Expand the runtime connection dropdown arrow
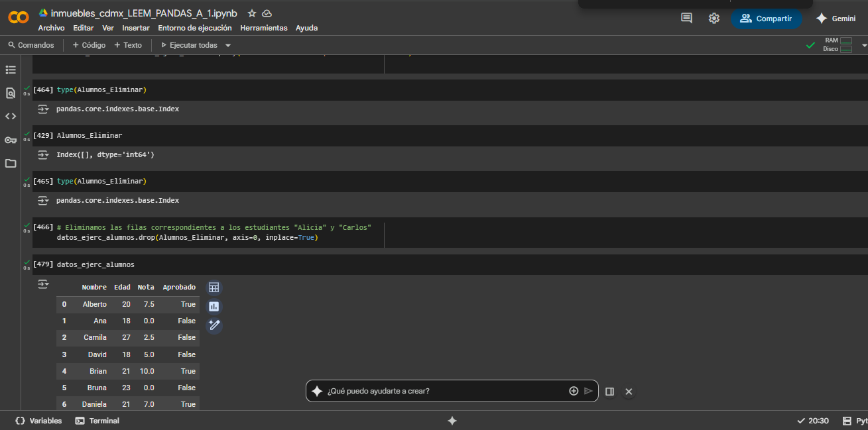This screenshot has width=868, height=430. 864,45
